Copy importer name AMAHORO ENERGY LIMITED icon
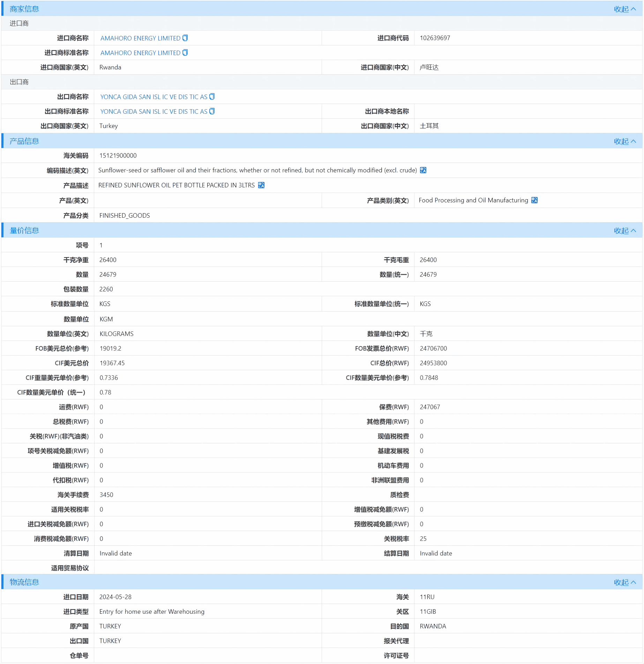 (x=185, y=38)
